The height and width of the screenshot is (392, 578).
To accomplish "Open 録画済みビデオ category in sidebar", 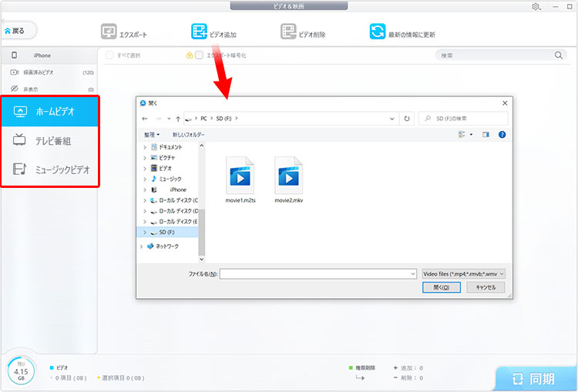I will [x=49, y=72].
